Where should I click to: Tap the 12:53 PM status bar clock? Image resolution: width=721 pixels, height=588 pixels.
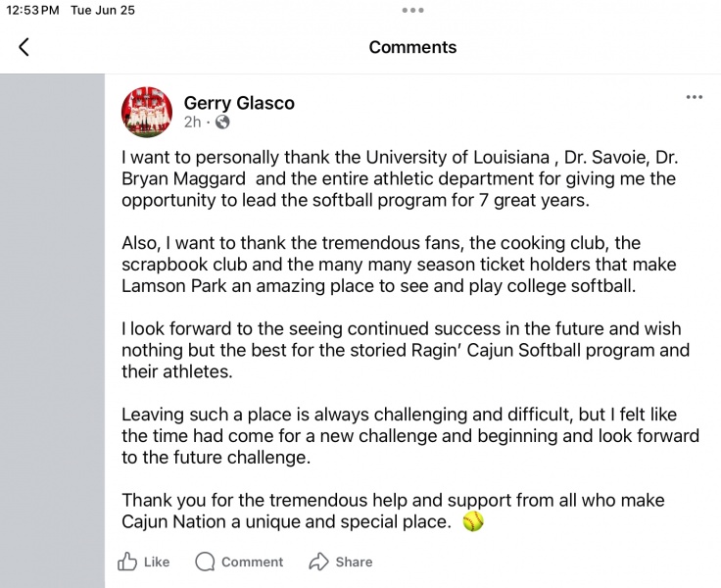30,11
